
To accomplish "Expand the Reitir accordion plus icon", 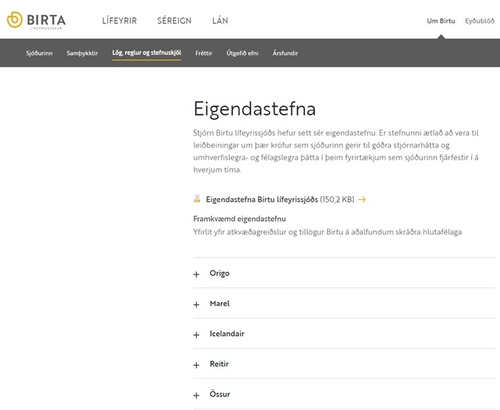I will click(196, 365).
